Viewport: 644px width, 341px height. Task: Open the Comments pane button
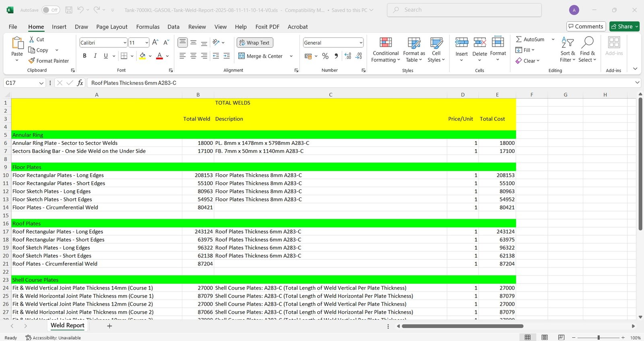(x=586, y=27)
